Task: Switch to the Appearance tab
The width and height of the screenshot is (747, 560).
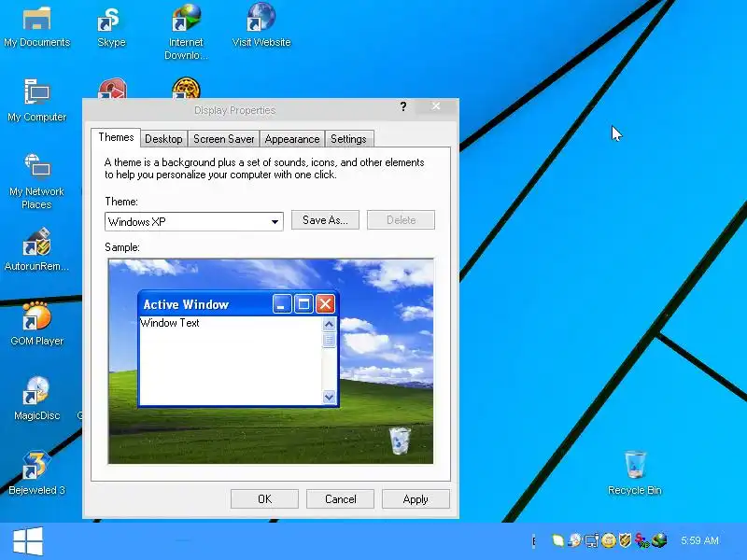Action: click(x=292, y=139)
